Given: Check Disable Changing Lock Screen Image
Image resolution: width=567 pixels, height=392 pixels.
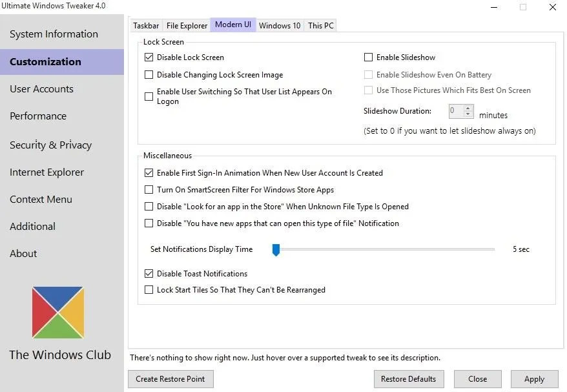Looking at the screenshot, I should click(x=149, y=74).
